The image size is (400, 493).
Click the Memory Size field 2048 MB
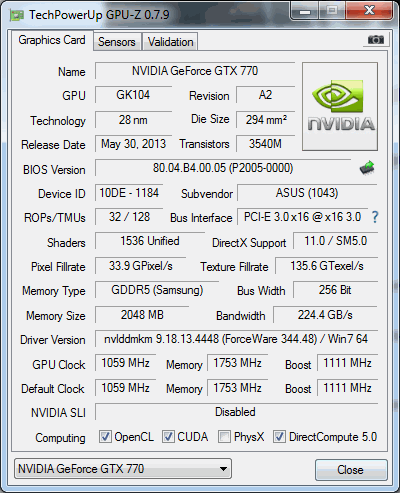coord(142,315)
